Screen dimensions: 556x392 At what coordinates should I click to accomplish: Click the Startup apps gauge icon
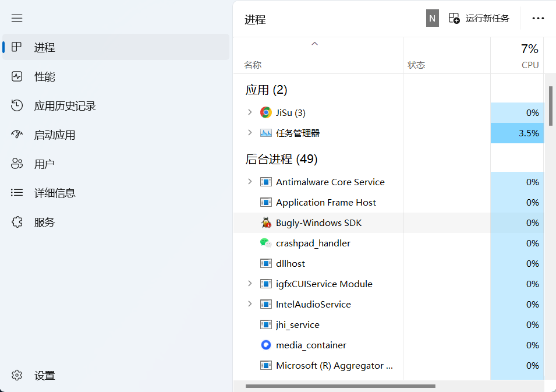point(17,135)
